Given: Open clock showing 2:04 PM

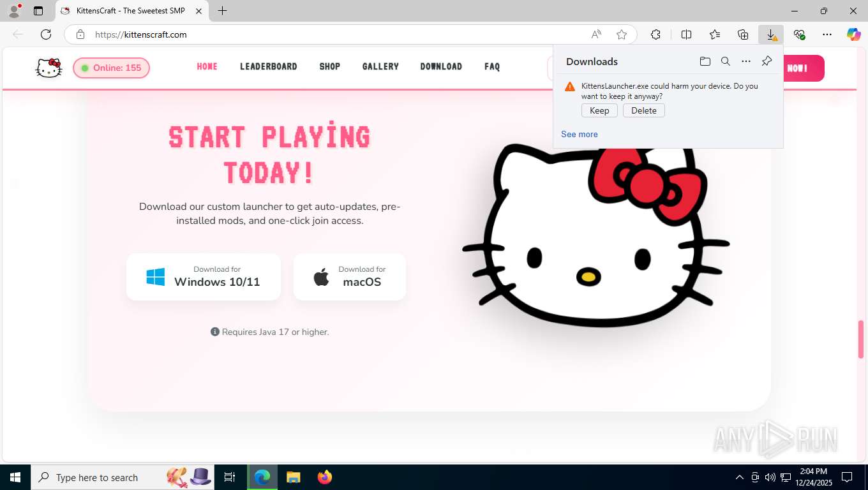Looking at the screenshot, I should click(x=812, y=477).
